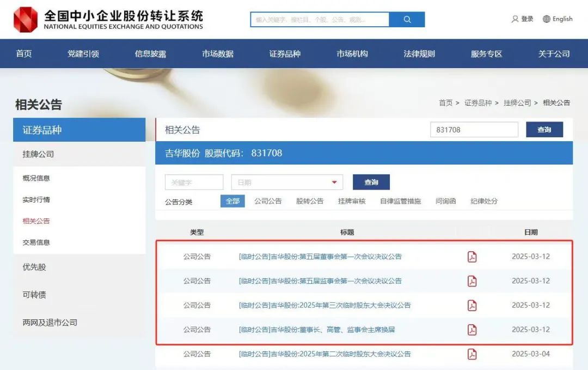
Task: Click 查询 button next to date filter
Action: coord(371,182)
